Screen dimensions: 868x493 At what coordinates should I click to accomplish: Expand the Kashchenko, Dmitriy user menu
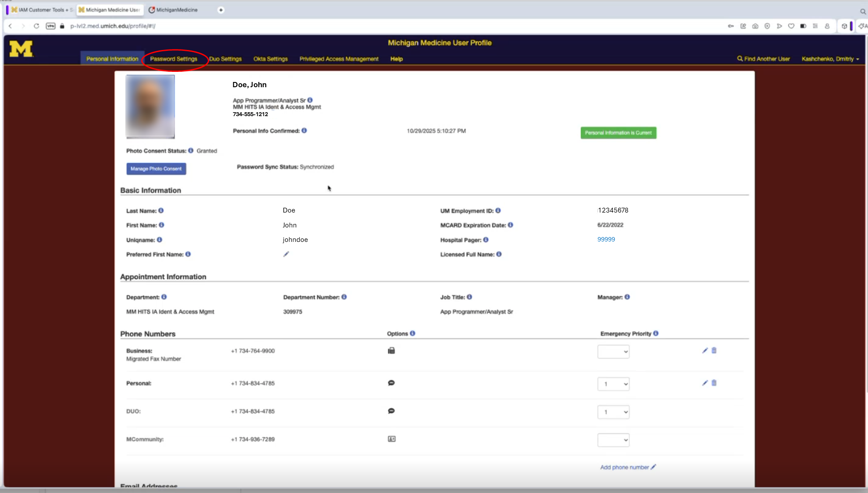pos(830,59)
